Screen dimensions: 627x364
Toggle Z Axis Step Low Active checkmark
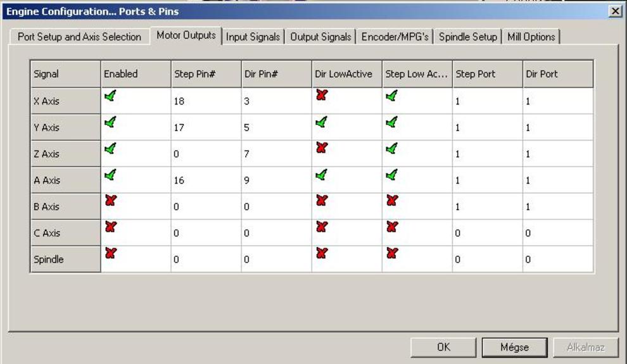[x=392, y=149]
